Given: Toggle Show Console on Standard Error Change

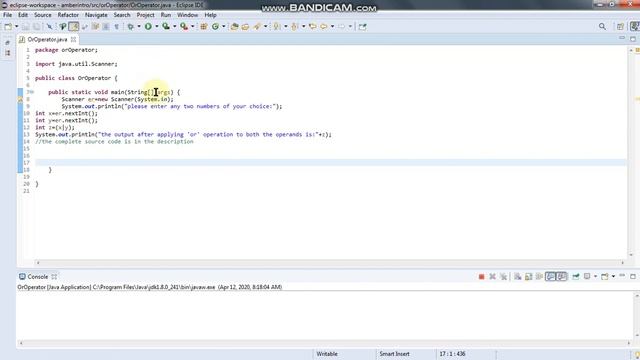Looking at the screenshot, I should (562, 277).
